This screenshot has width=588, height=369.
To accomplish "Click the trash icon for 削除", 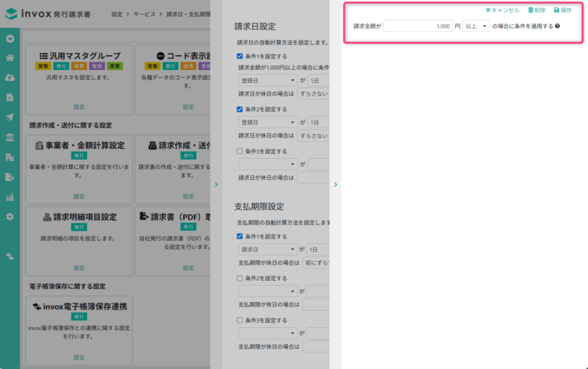I will pyautogui.click(x=531, y=10).
